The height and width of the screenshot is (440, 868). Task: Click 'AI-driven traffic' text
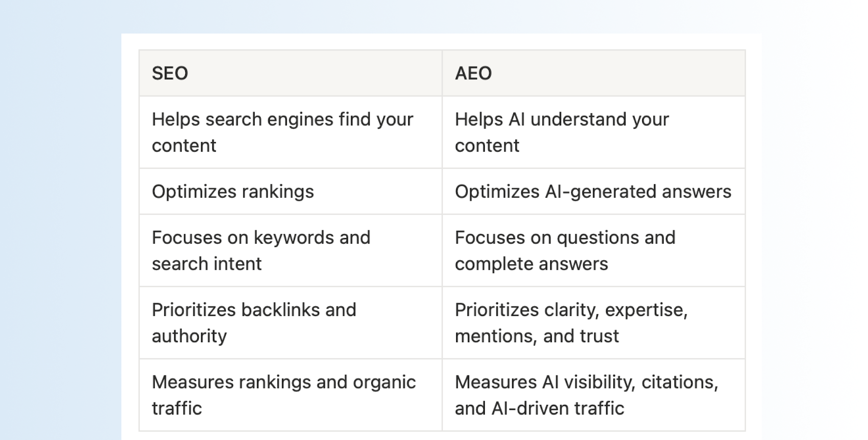pos(558,409)
